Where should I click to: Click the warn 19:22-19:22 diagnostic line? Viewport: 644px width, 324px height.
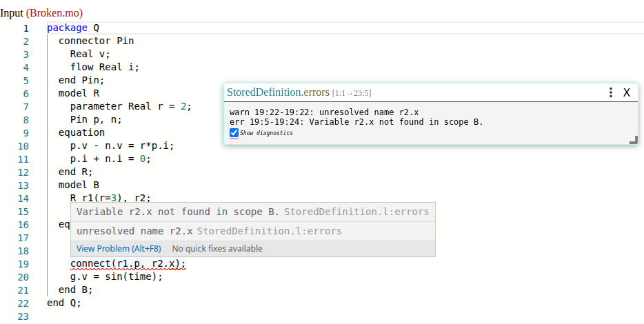324,112
